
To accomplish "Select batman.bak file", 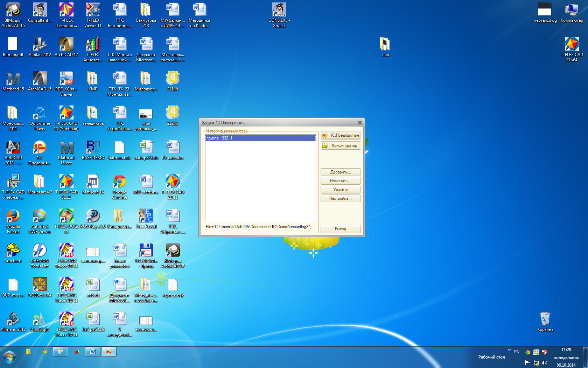I will tap(119, 150).
